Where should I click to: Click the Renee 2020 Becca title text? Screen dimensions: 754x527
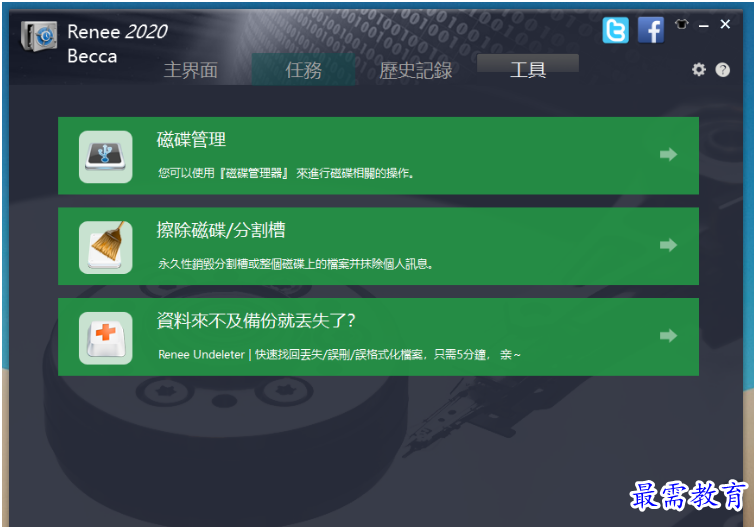click(x=117, y=44)
